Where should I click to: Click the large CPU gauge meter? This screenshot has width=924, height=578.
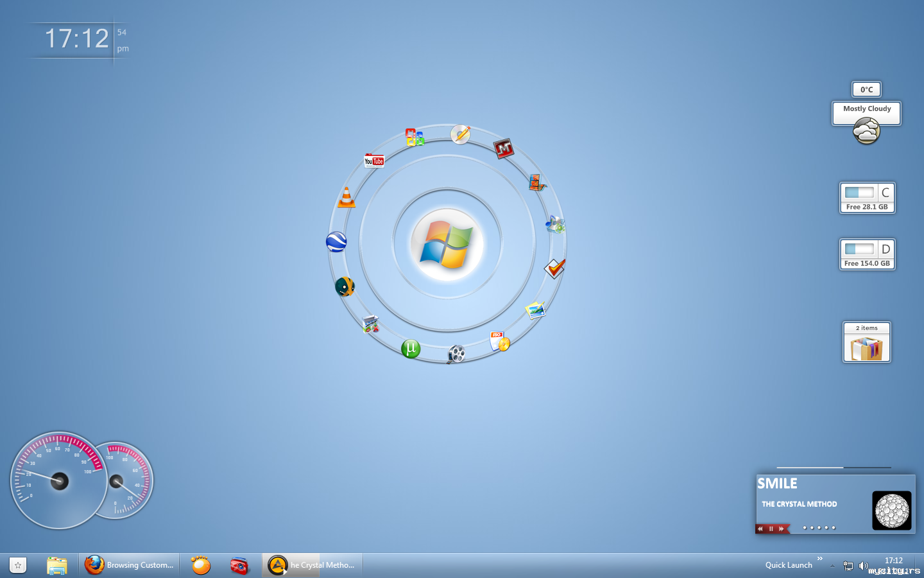coord(59,480)
